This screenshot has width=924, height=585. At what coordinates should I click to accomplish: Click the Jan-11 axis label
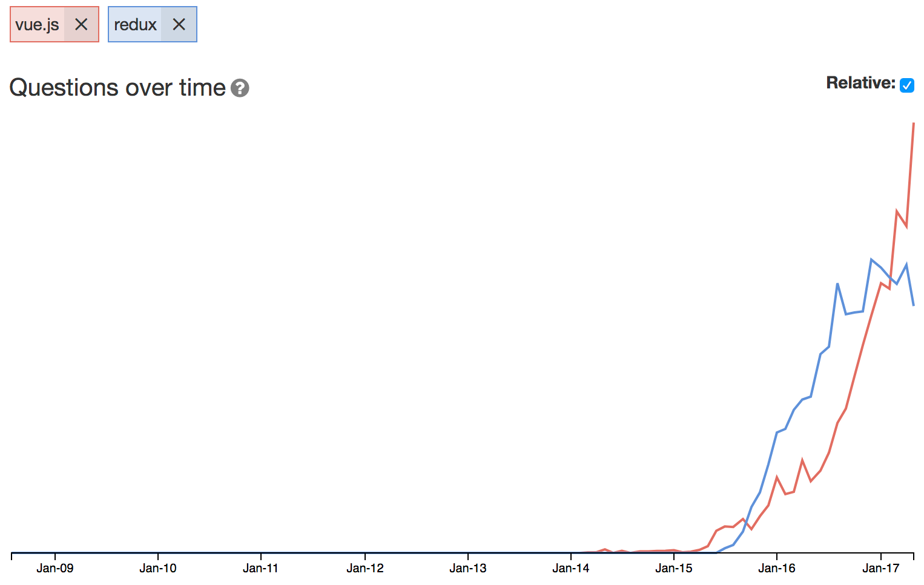click(261, 568)
